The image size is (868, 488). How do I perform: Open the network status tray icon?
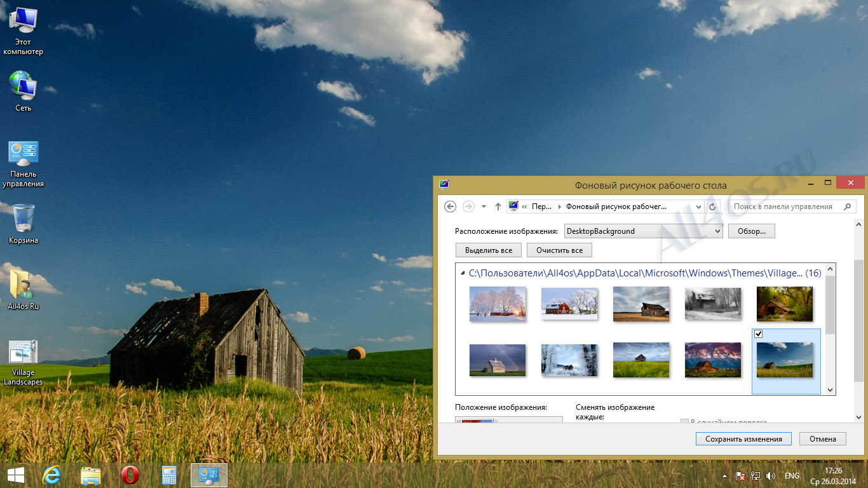(756, 475)
